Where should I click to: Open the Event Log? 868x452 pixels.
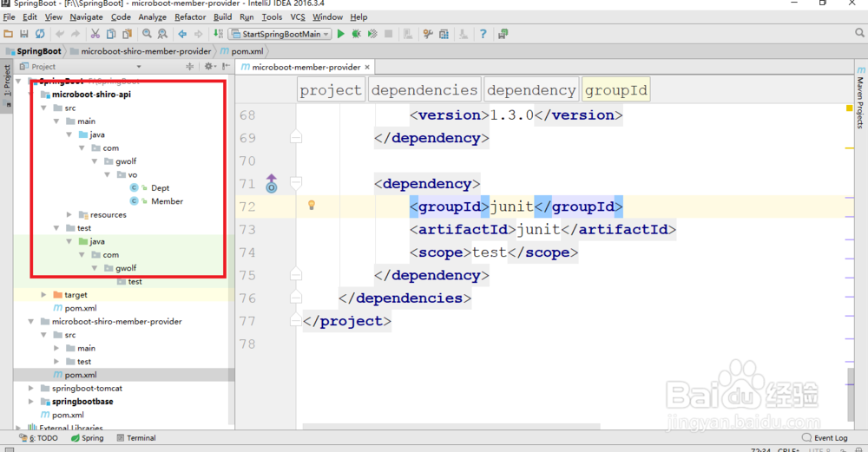(x=825, y=437)
